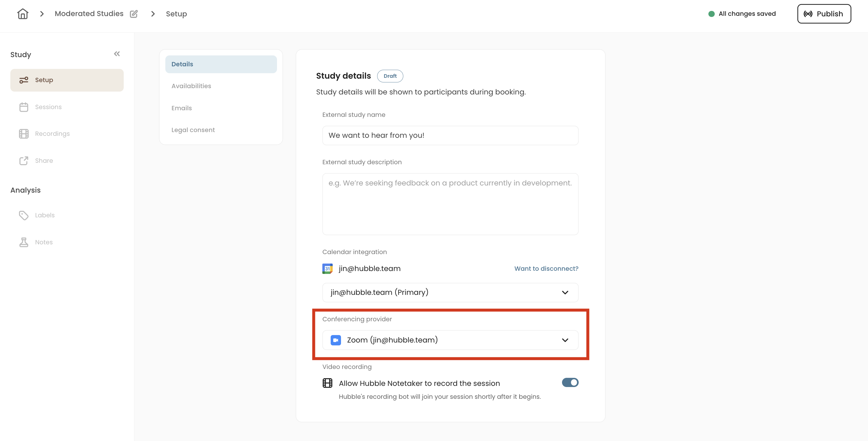This screenshot has height=441, width=868.
Task: Click the 'Hubble's recording bot will join' note
Action: (440, 397)
